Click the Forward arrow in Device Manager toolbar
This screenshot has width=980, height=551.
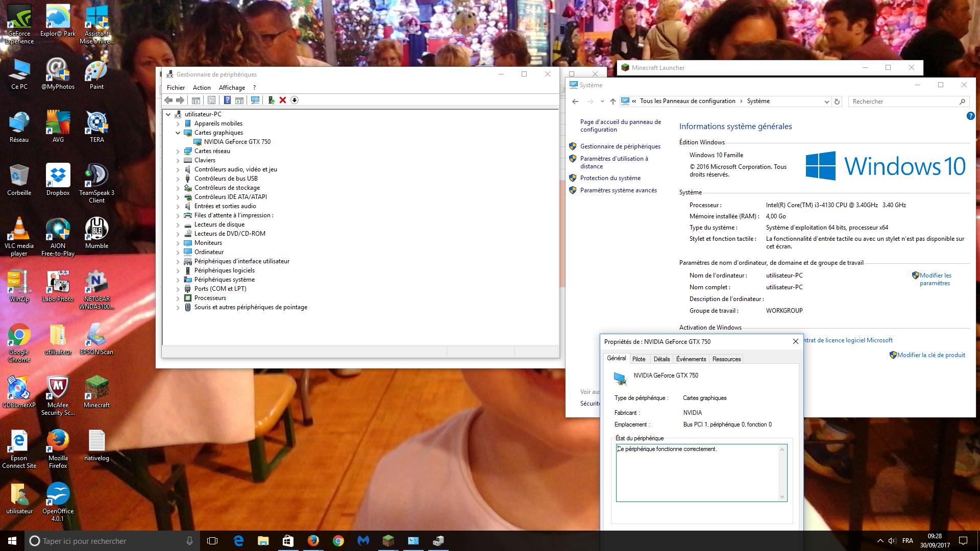(x=180, y=100)
